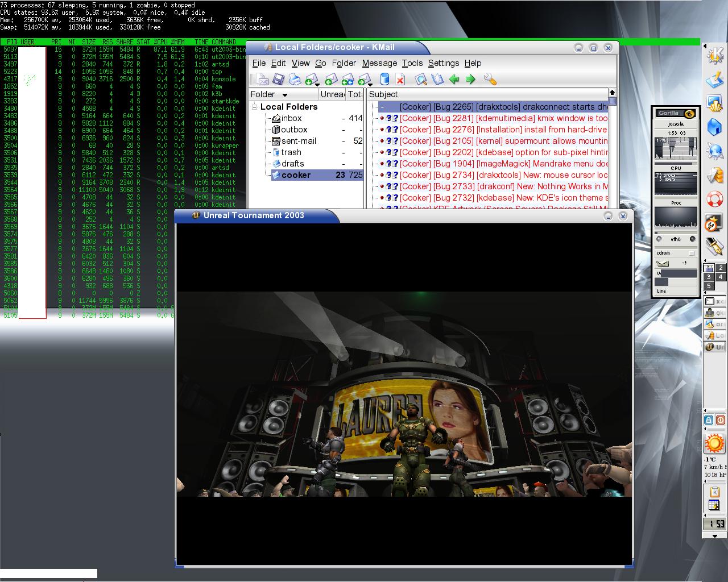
Task: Click the eth0 button in GKrellM
Action: tap(676, 239)
